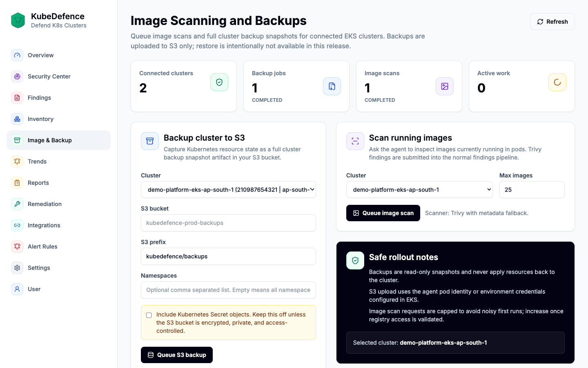Click Queue S3 backup button
Image resolution: width=588 pixels, height=368 pixels.
coord(177,355)
